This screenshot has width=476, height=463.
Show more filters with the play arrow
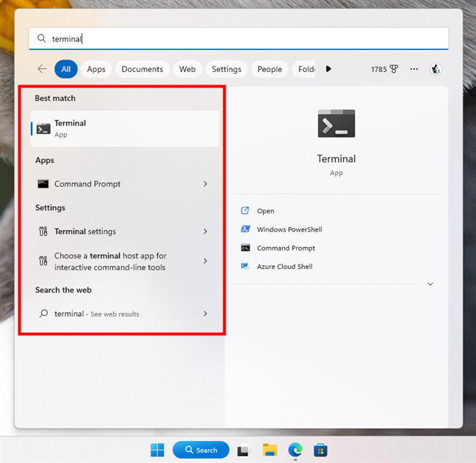(328, 68)
